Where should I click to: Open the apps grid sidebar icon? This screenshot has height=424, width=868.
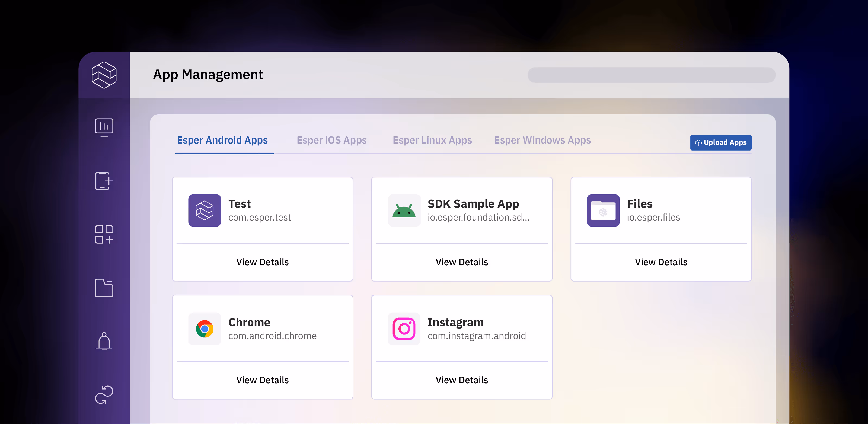104,234
